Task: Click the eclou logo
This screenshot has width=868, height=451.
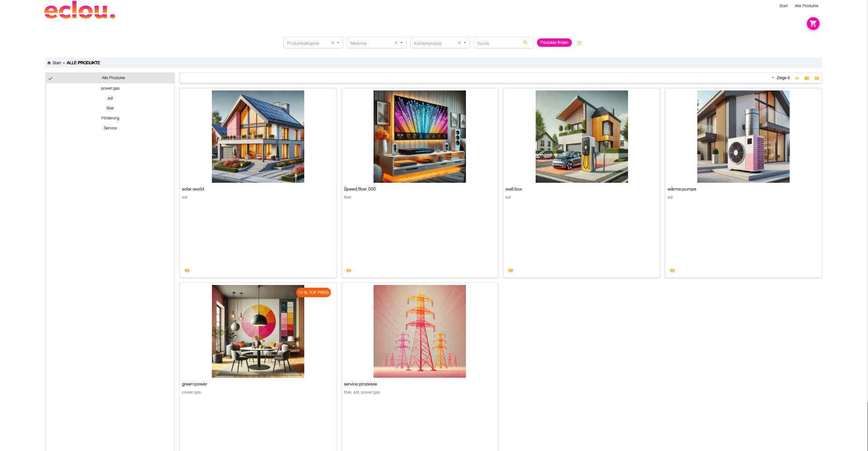Action: [x=80, y=10]
